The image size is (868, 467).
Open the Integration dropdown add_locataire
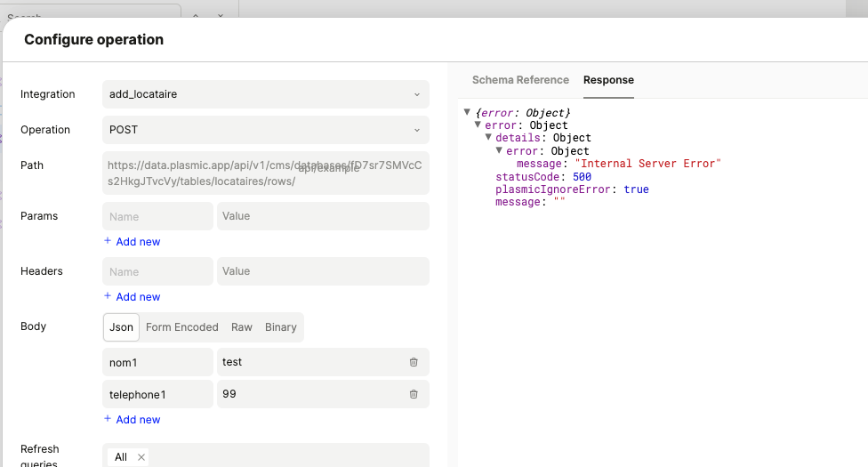[x=265, y=94]
